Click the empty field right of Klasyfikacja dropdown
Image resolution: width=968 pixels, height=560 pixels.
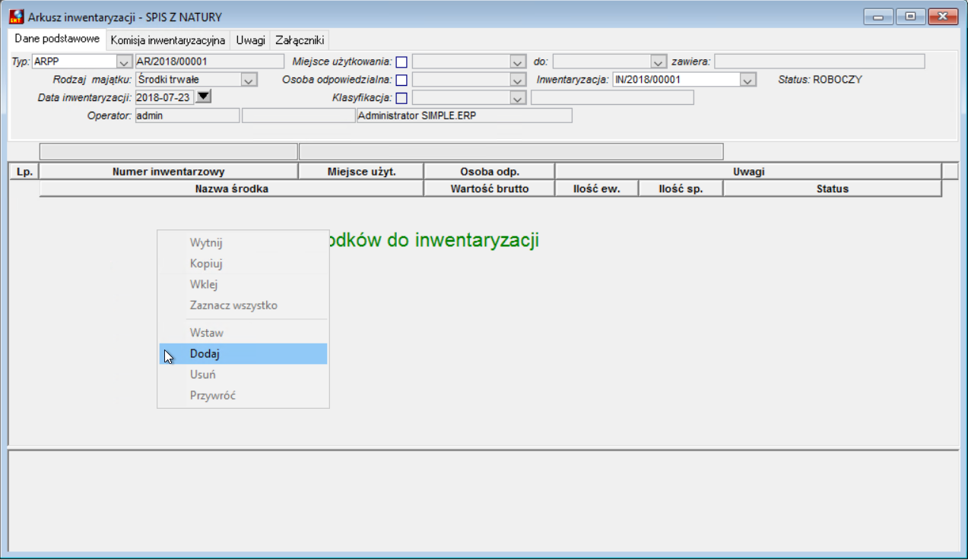pyautogui.click(x=612, y=97)
